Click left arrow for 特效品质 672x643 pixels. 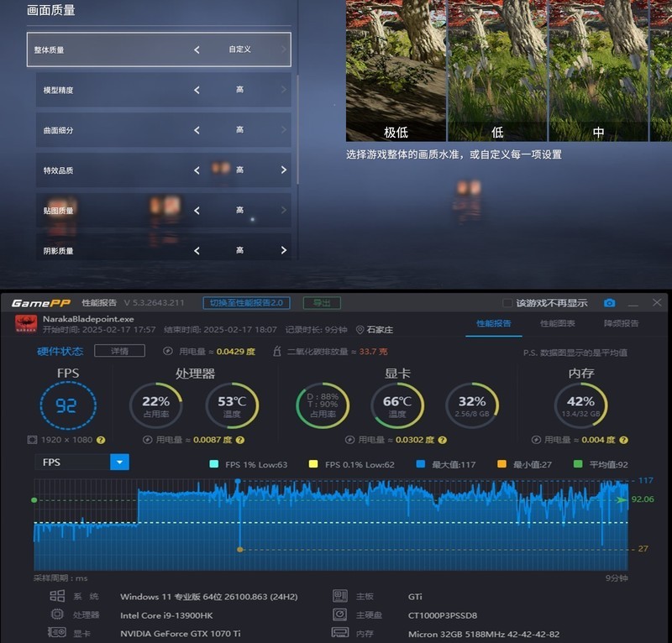(x=197, y=170)
